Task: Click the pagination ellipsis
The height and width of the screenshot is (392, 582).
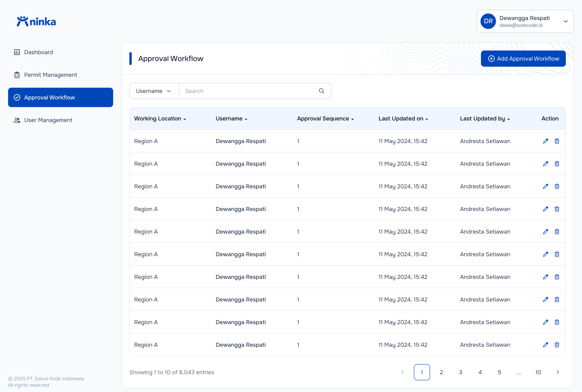Action: 519,372
